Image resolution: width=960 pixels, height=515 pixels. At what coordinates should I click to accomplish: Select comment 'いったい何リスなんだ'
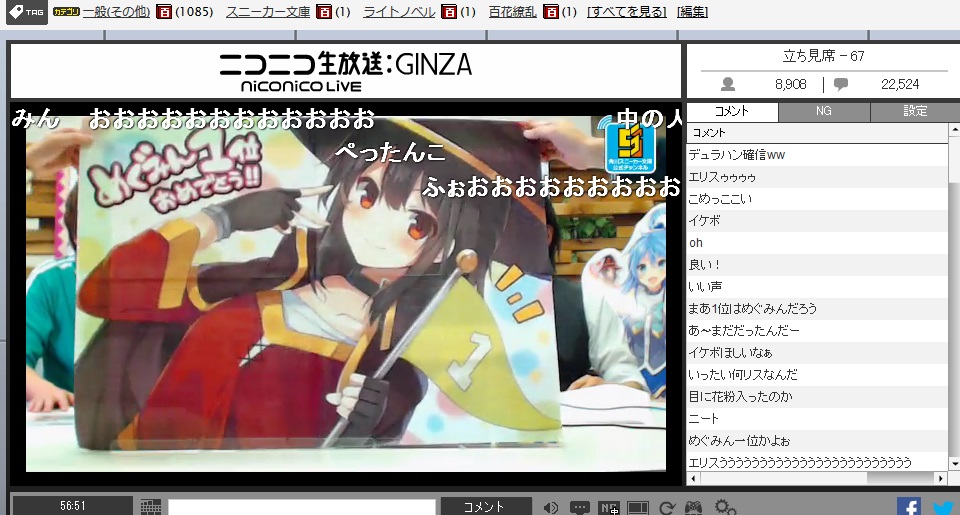[817, 375]
